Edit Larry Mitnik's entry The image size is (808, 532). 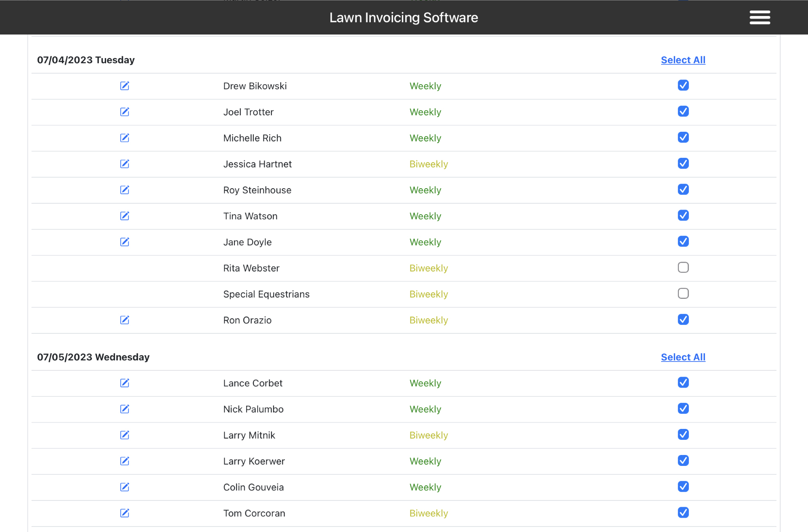(125, 435)
